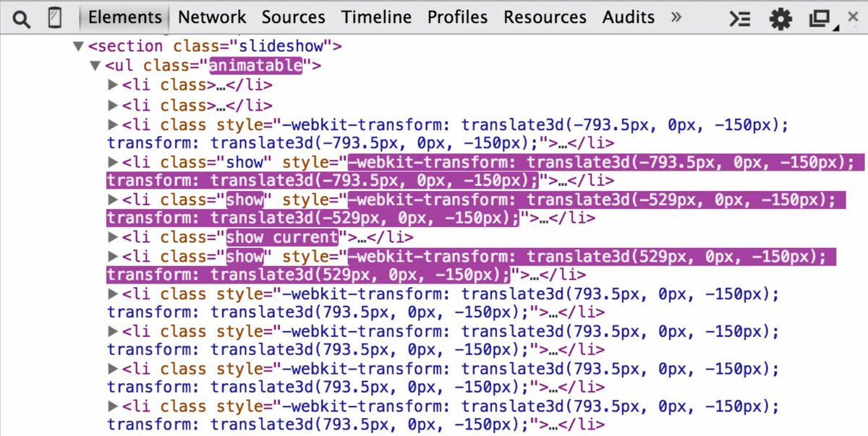Image resolution: width=868 pixels, height=436 pixels.
Task: Collapse the ul animatable node
Action: (x=94, y=66)
